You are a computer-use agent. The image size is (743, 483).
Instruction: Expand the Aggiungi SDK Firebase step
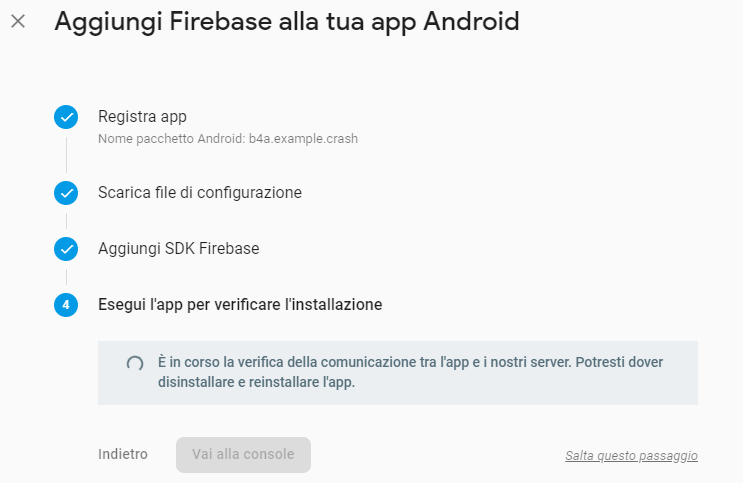(178, 248)
